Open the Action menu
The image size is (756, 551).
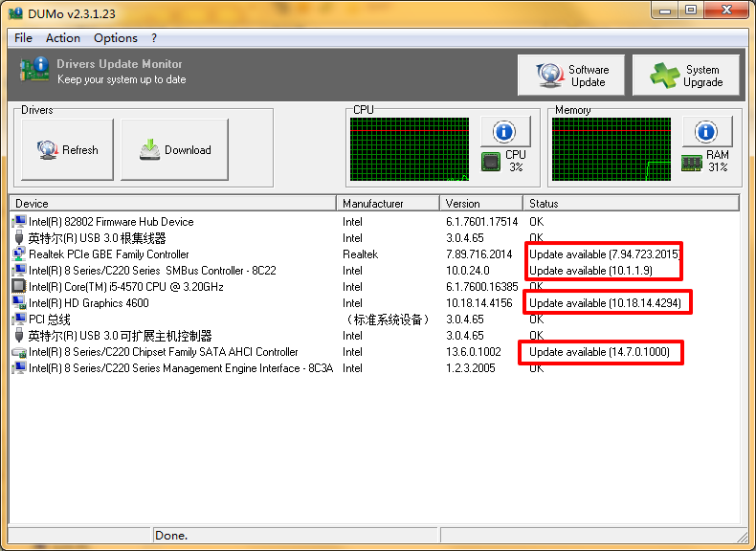click(62, 38)
